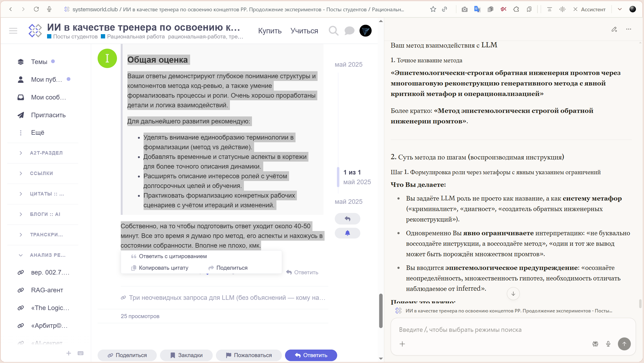Open Мои публикации sidebar item
This screenshot has width=644, height=363.
(x=47, y=79)
